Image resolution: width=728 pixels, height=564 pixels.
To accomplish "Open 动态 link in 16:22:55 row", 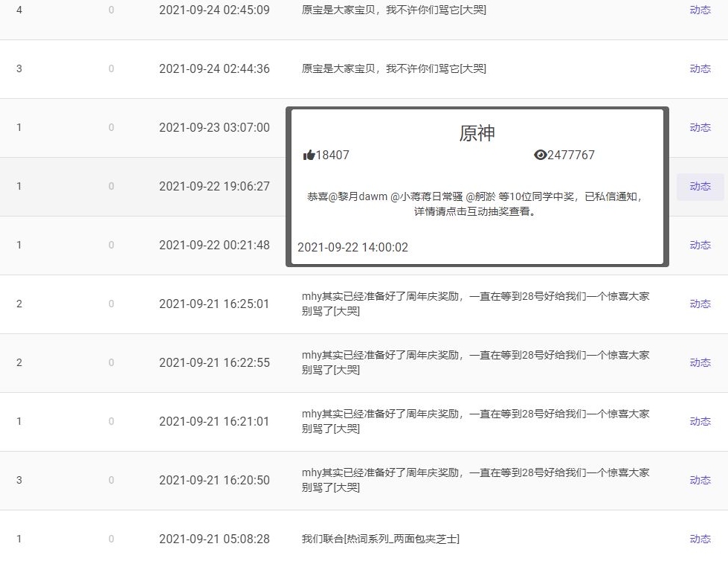I will click(700, 363).
